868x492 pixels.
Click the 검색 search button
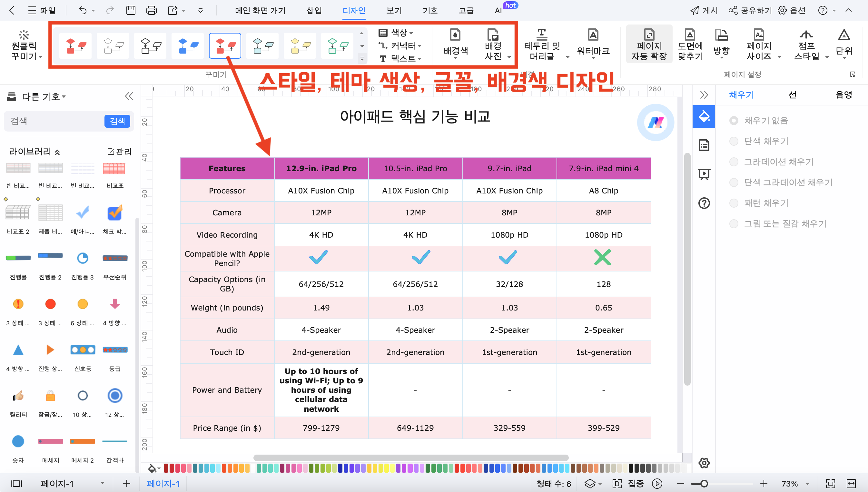coord(117,121)
